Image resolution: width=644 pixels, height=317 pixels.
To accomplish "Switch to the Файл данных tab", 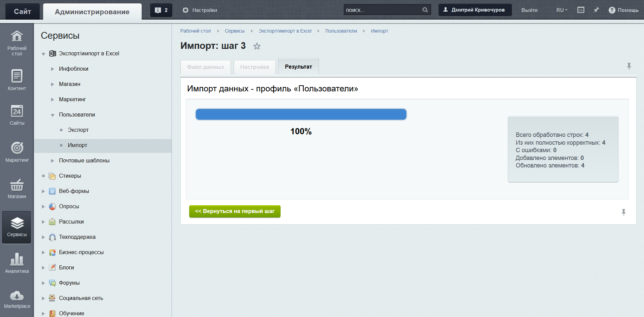I will click(x=205, y=67).
